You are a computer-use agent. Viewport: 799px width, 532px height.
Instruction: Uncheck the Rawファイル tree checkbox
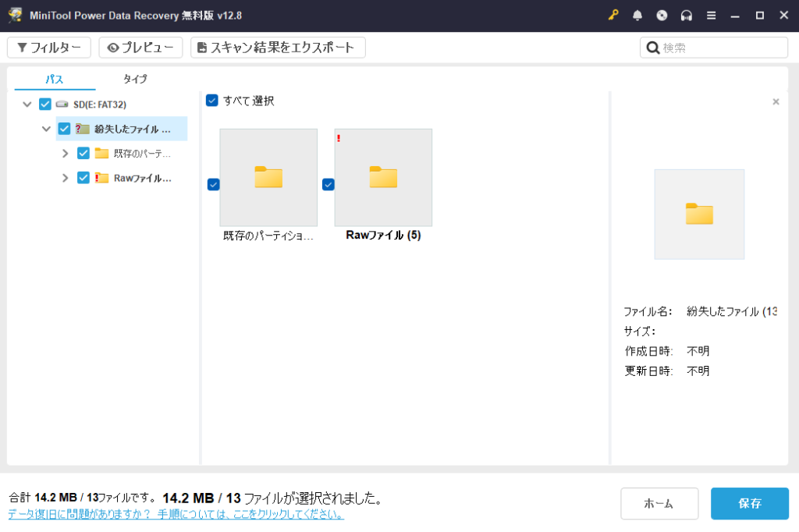[84, 178]
